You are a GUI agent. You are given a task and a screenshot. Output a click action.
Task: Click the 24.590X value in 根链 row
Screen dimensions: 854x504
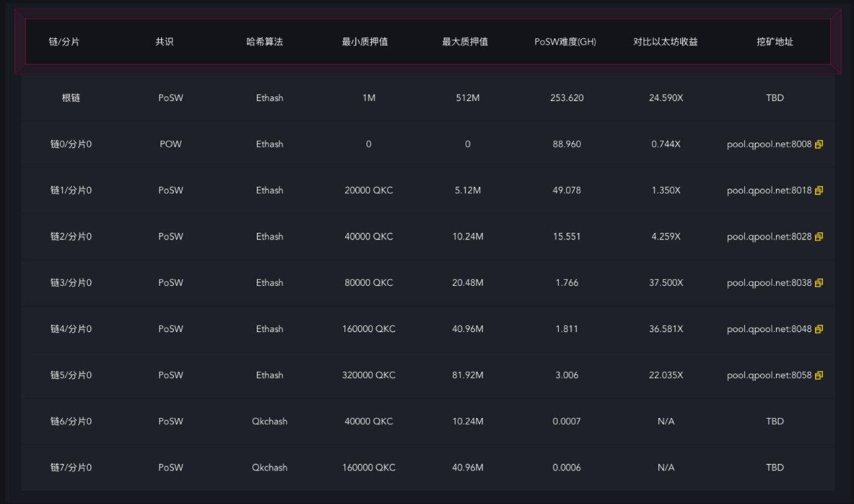tap(666, 98)
